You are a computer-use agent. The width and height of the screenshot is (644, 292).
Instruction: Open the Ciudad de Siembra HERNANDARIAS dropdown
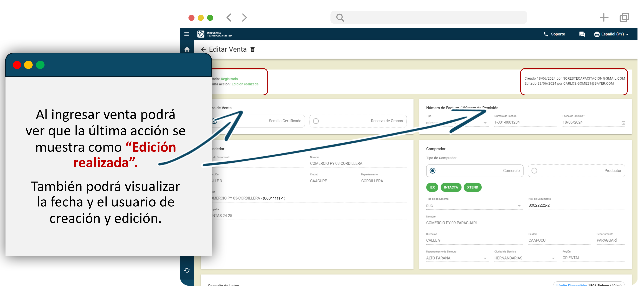[553, 258]
